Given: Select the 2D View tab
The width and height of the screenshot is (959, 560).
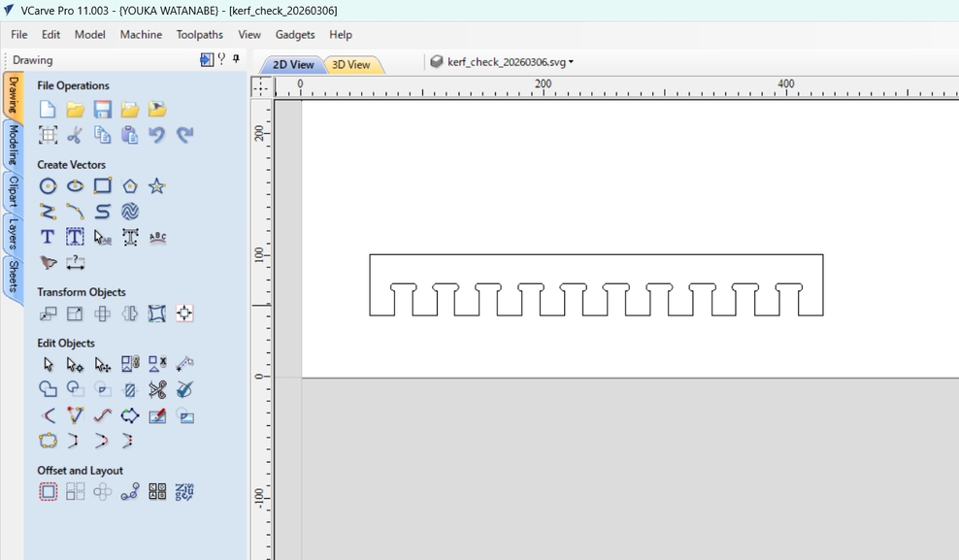Looking at the screenshot, I should click(293, 64).
